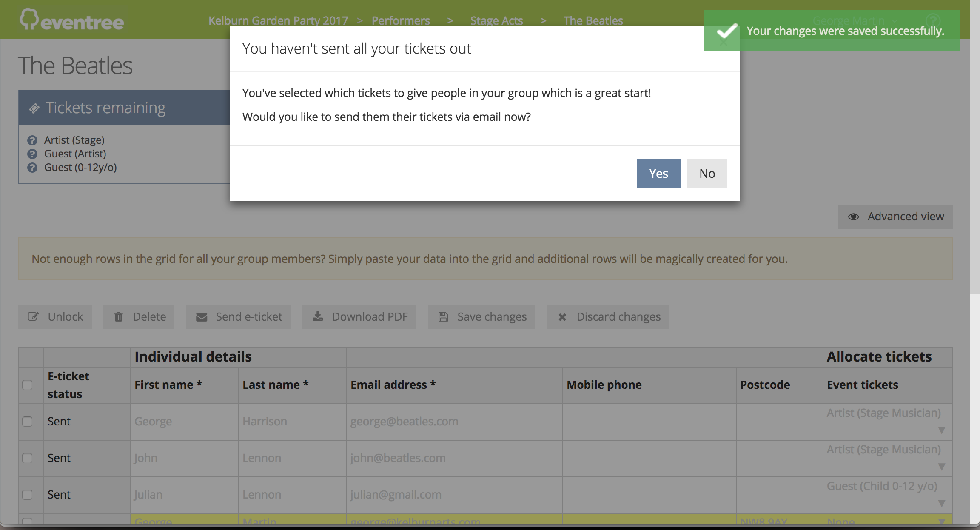980x530 pixels.
Task: Click the 'Postcode' column header
Action: click(x=779, y=385)
